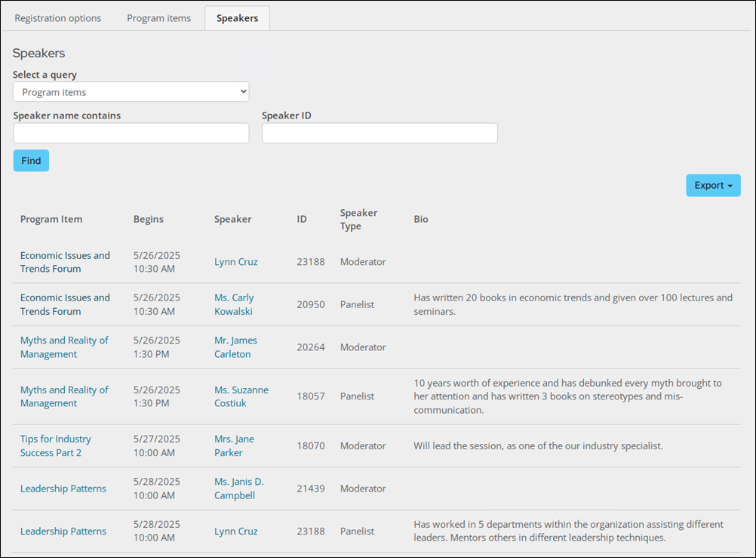This screenshot has width=756, height=558.
Task: Open Lynn Cruz link in Leadership Patterns row
Action: [x=235, y=531]
